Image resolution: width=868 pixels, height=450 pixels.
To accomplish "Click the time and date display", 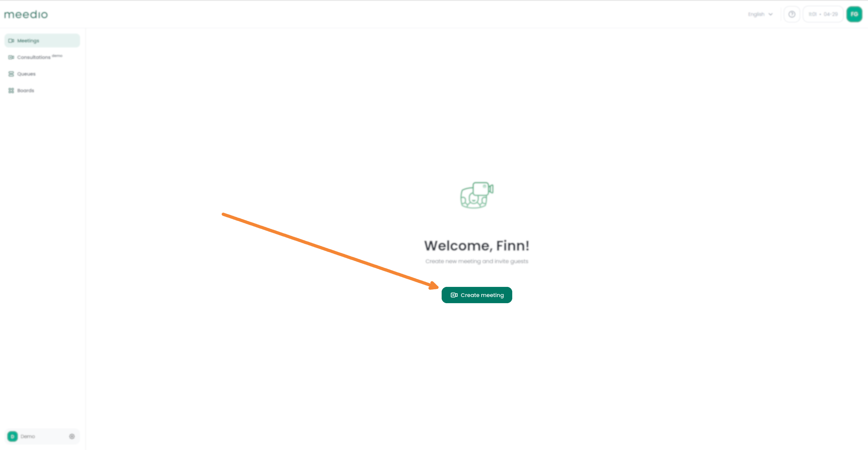I will (x=823, y=14).
